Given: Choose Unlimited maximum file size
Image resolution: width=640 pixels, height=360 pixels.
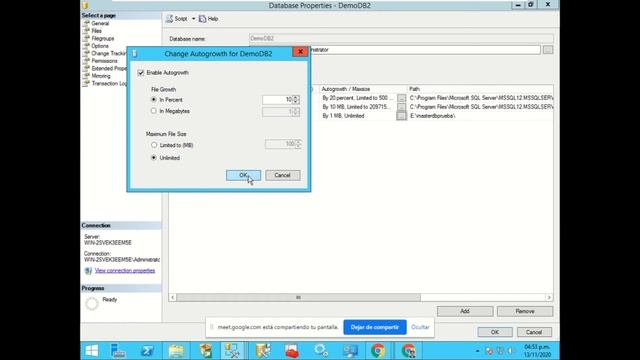Looking at the screenshot, I should tap(154, 158).
